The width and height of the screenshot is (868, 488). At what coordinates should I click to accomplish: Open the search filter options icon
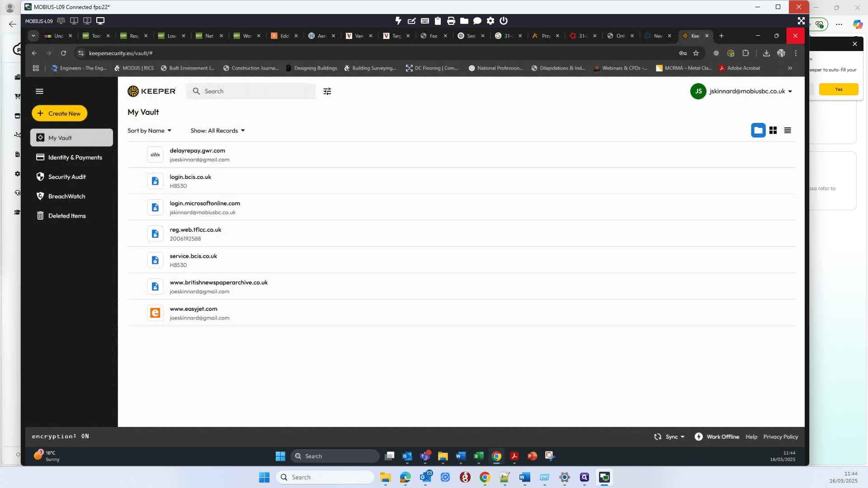[327, 91]
